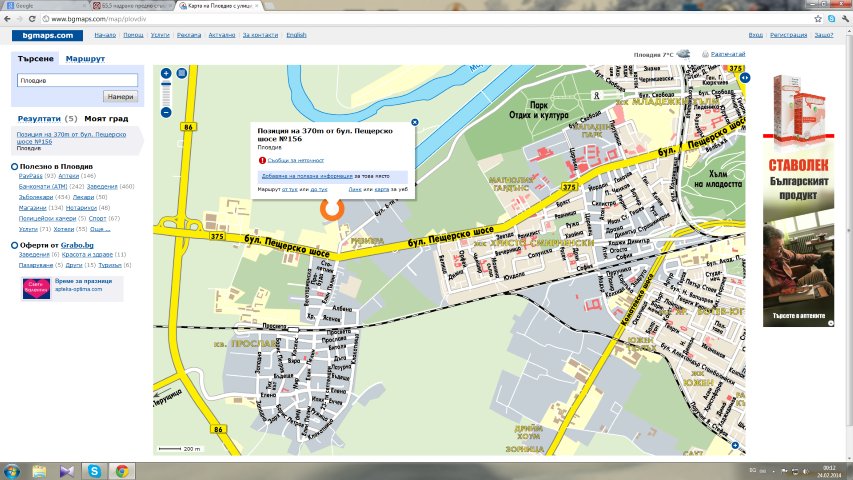Click the printer icon next to Разпечатай
853x480 pixels.
(704, 54)
